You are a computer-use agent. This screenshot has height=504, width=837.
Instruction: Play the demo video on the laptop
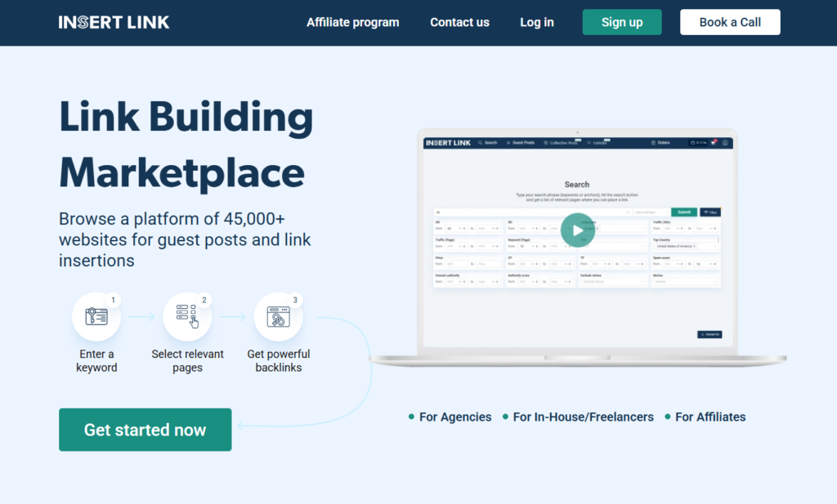(x=577, y=230)
